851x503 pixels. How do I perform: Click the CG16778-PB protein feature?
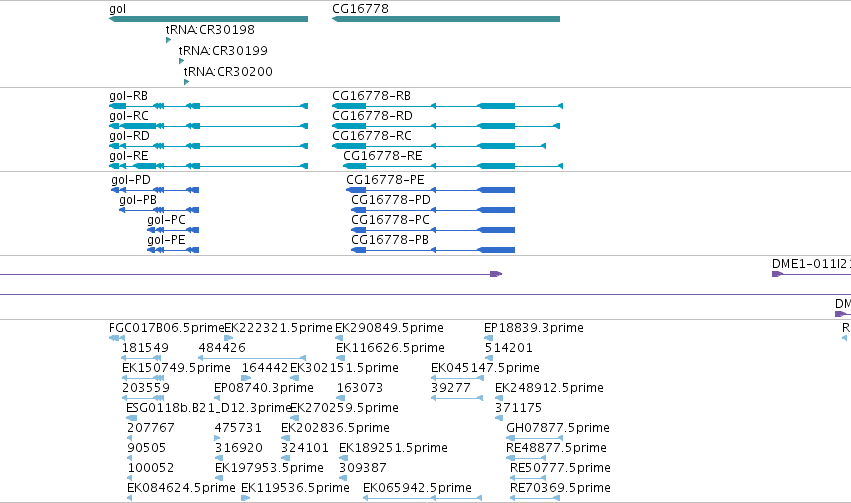pyautogui.click(x=433, y=250)
